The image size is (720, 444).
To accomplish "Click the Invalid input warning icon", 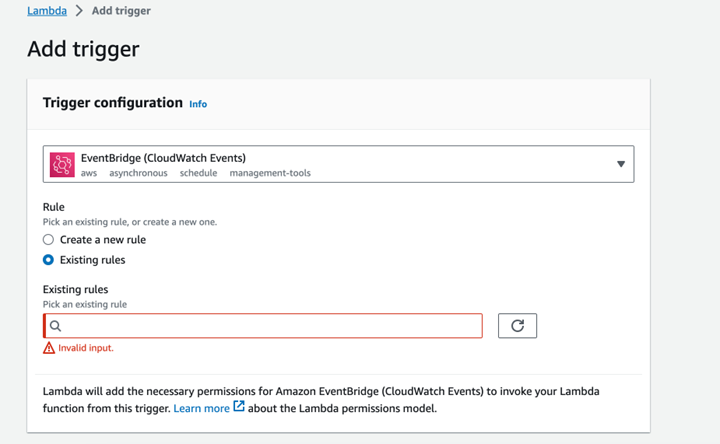I will pyautogui.click(x=49, y=348).
